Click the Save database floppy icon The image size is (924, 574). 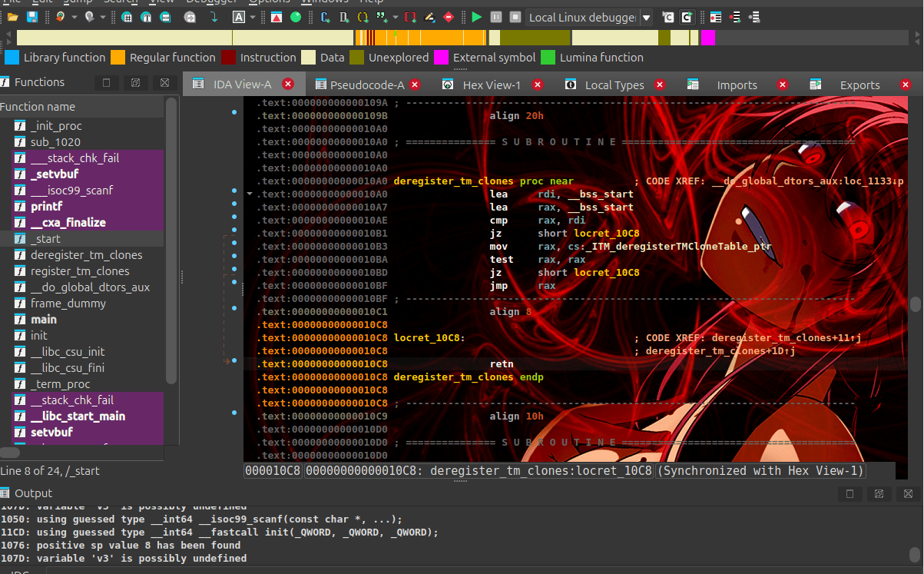pyautogui.click(x=32, y=17)
